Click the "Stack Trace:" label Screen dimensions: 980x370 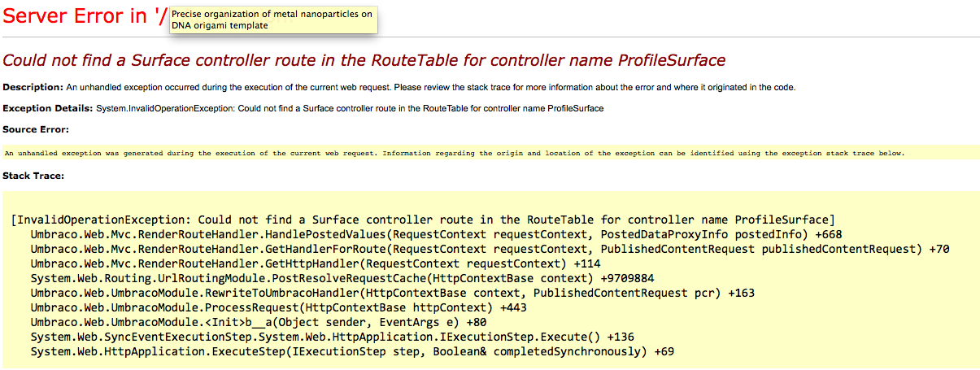pyautogui.click(x=33, y=175)
